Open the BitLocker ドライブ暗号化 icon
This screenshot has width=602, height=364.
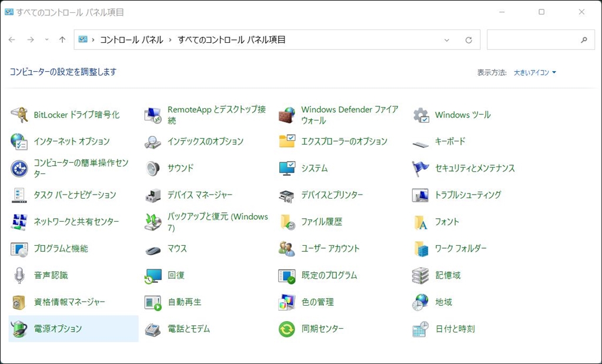19,115
